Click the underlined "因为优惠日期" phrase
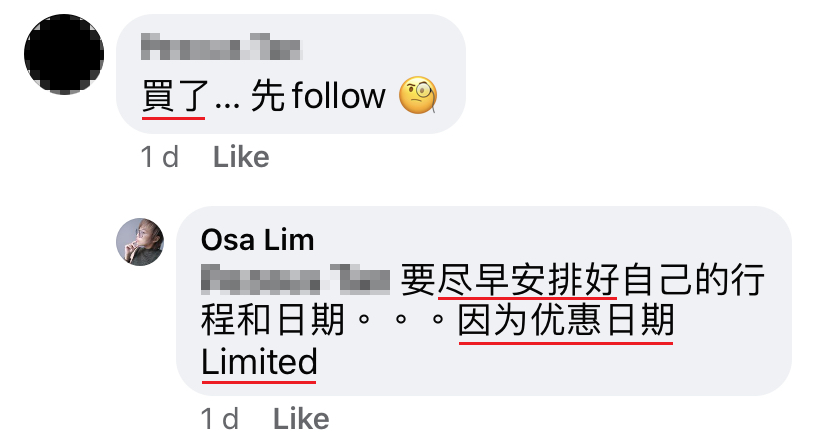 tap(566, 321)
